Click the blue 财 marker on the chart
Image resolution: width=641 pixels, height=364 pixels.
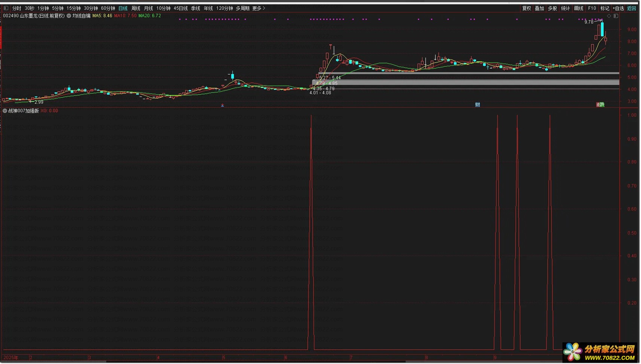[477, 105]
